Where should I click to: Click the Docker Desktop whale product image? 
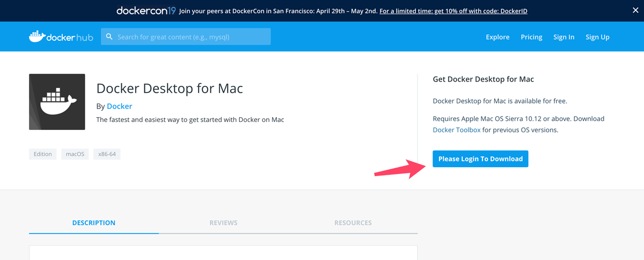coord(57,102)
